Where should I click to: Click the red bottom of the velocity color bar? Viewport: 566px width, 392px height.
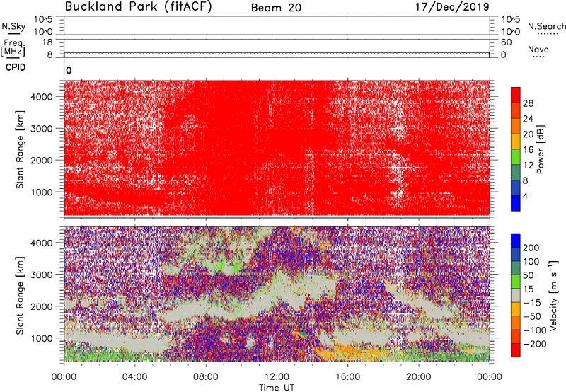pyautogui.click(x=516, y=350)
